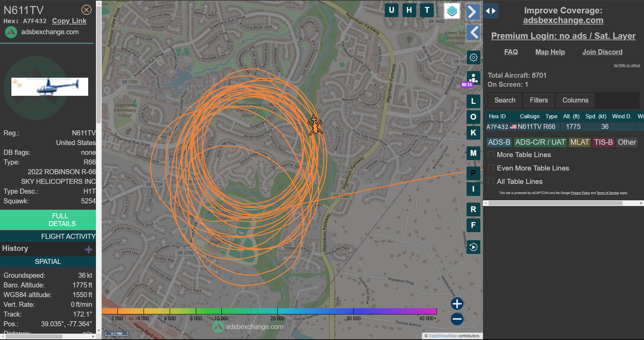
Task: Click the T map toolbar button
Action: [x=427, y=10]
